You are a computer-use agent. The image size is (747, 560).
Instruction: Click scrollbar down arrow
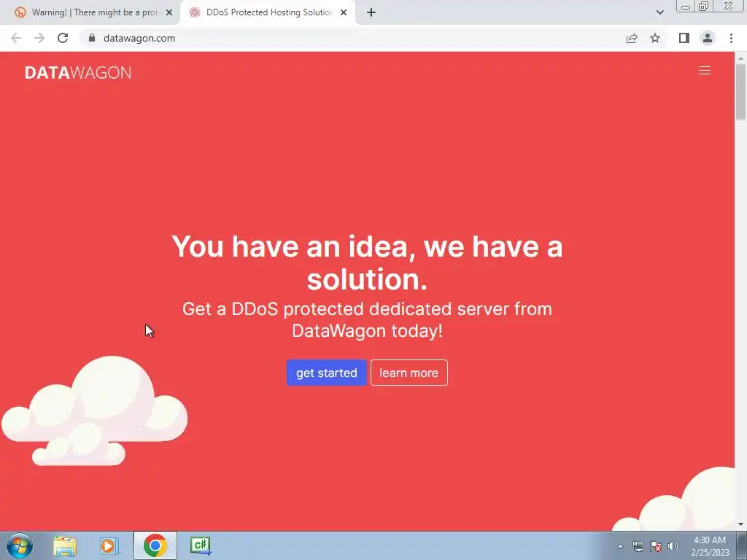(740, 525)
